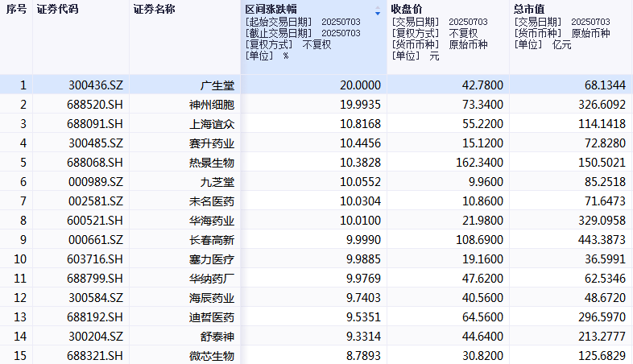Screen dimensions: 633x364
Task: Click the sort arrow in 区间涨跌幅 header
Action: pos(378,13)
